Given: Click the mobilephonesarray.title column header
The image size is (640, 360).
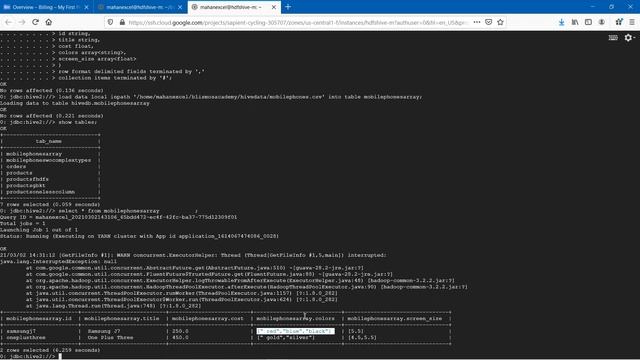Looking at the screenshot, I should 123,318.
